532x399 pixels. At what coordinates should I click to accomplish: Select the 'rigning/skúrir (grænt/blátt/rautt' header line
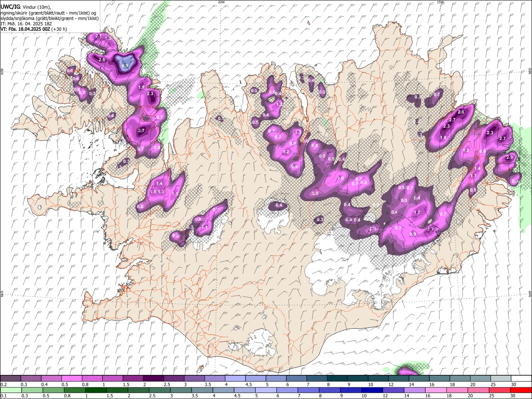(x=48, y=12)
